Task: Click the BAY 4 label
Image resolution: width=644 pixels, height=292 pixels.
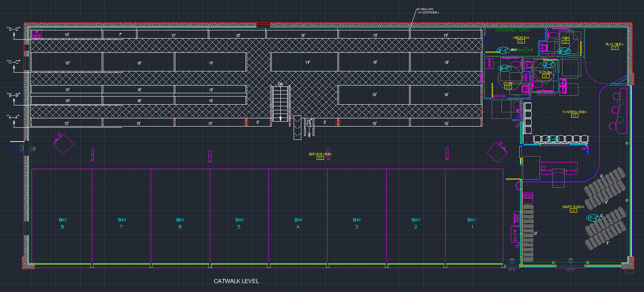Action: coord(299,223)
